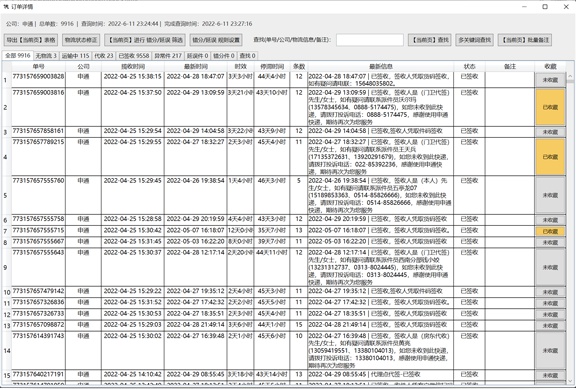This screenshot has height=389, width=576.
Task: Click the 公司 column header
Action: (83, 66)
